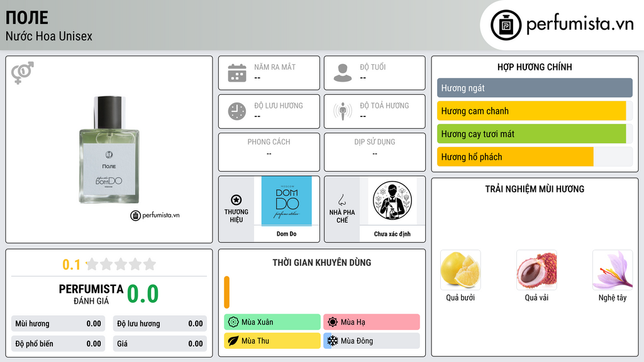This screenshot has height=362, width=644.
Task: Click the Nước Hoa Unisex subtitle
Action: click(49, 36)
